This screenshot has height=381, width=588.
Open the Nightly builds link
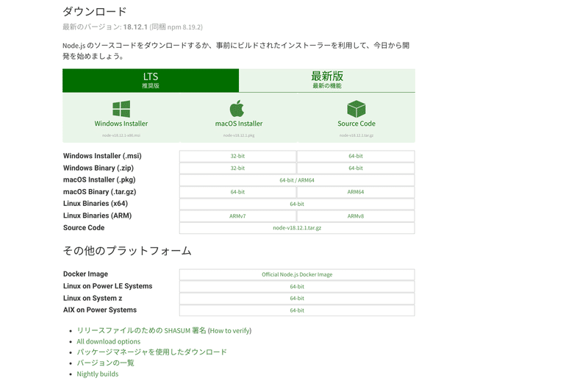98,374
